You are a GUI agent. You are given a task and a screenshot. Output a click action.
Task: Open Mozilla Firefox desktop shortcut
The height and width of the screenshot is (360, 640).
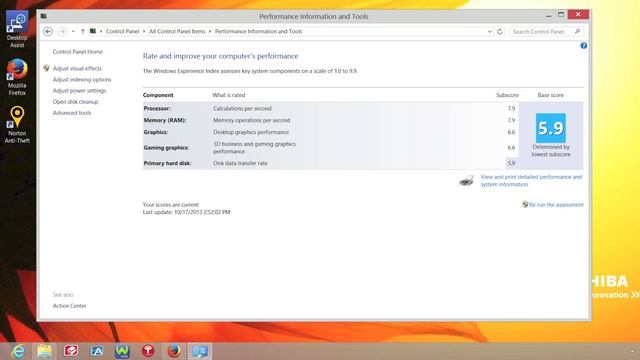coord(17,77)
